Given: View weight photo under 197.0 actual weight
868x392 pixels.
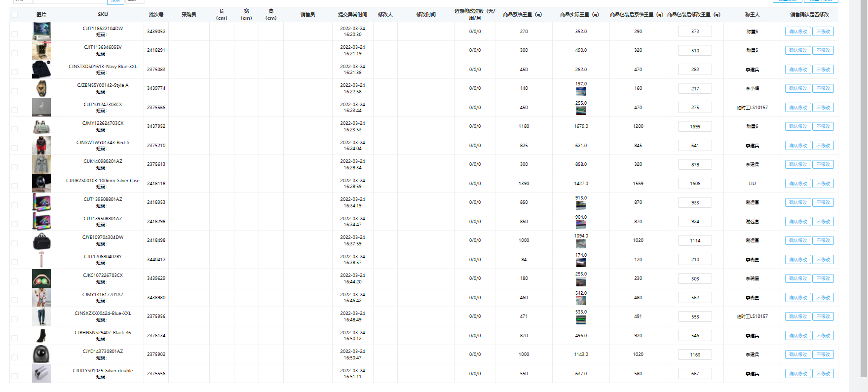Looking at the screenshot, I should click(581, 92).
